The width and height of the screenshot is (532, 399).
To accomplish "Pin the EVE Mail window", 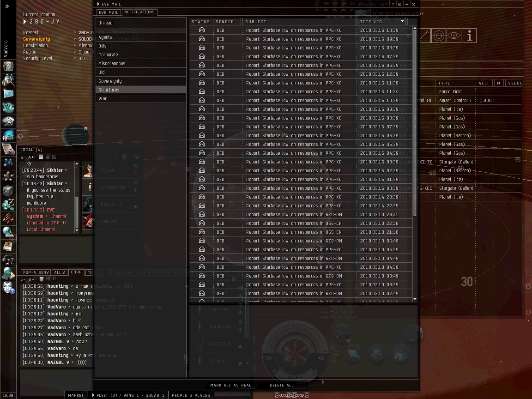I will (x=399, y=5).
